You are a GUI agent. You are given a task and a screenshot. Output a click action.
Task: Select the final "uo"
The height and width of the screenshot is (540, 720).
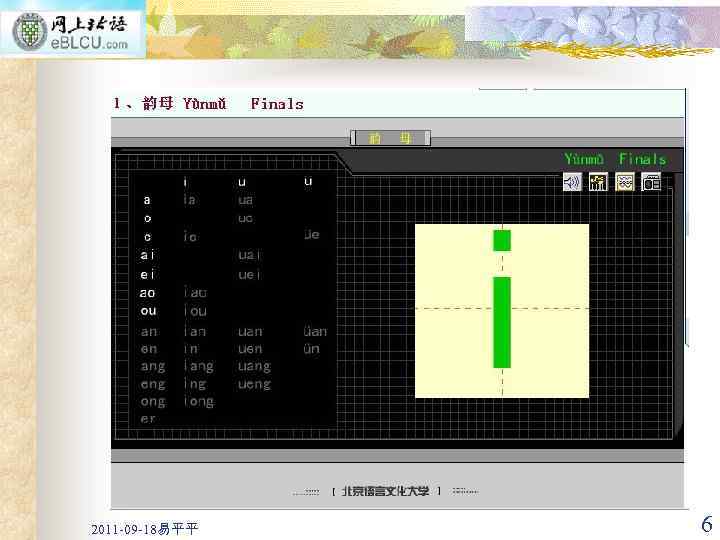tap(245, 219)
